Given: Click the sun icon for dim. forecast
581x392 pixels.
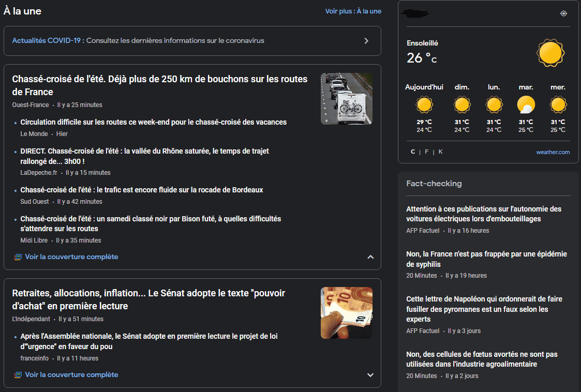Looking at the screenshot, I should click(x=462, y=105).
